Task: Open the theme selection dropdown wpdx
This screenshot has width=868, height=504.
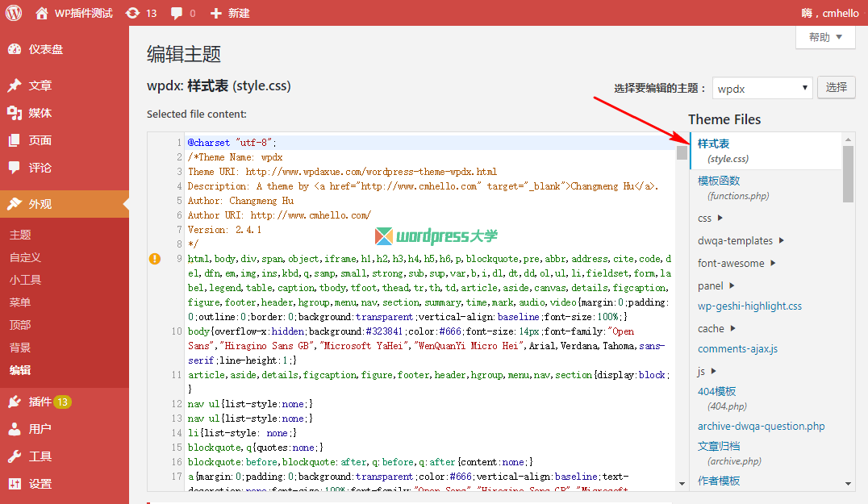Action: click(762, 88)
